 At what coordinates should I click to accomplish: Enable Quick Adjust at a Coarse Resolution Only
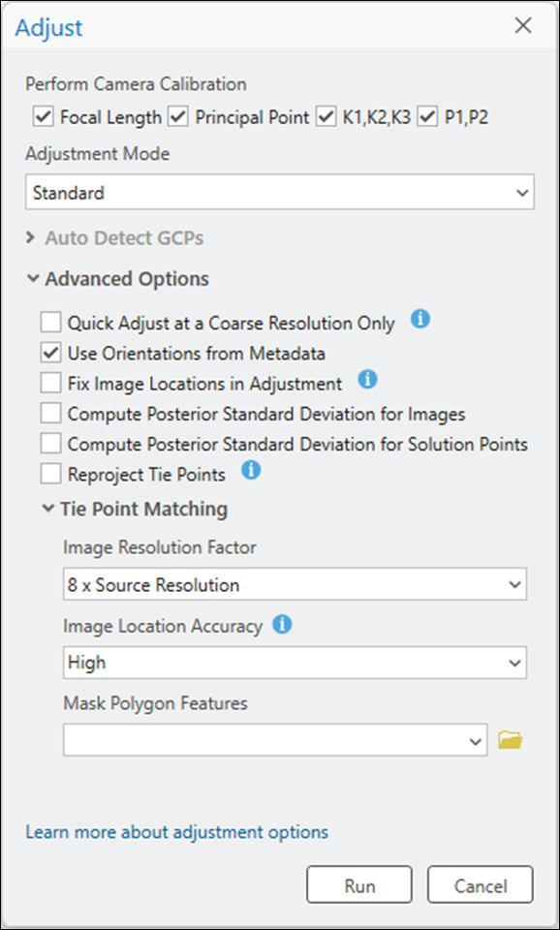coord(50,324)
